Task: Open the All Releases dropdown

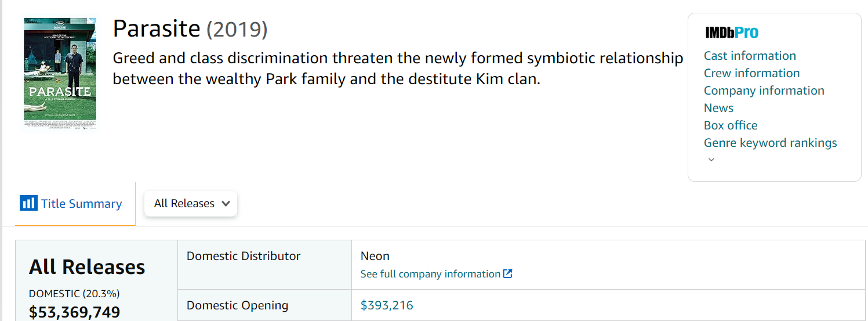Action: [191, 204]
